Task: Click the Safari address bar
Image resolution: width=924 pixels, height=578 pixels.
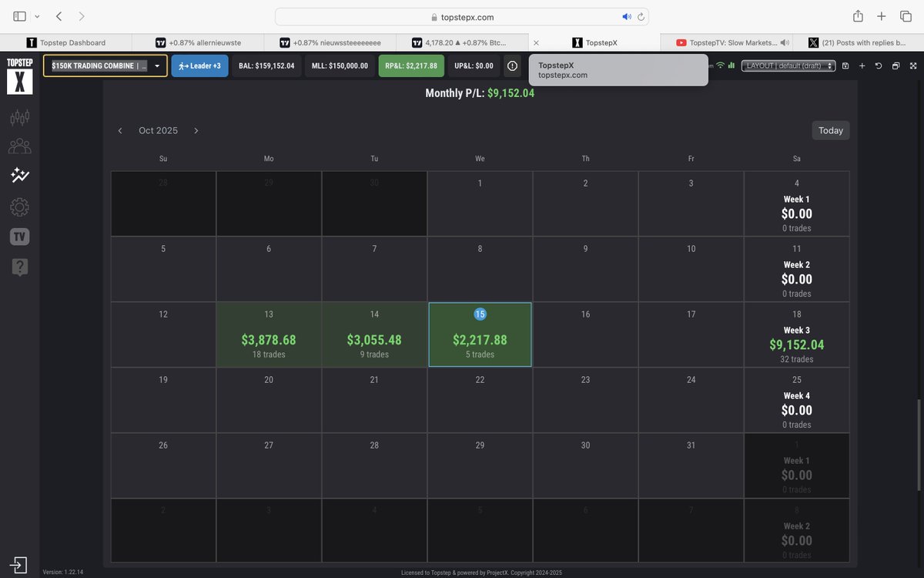Action: click(462, 17)
